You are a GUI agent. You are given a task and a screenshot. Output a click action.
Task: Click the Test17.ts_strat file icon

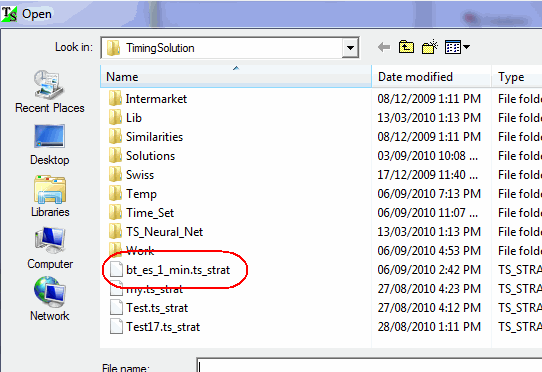[x=116, y=327]
